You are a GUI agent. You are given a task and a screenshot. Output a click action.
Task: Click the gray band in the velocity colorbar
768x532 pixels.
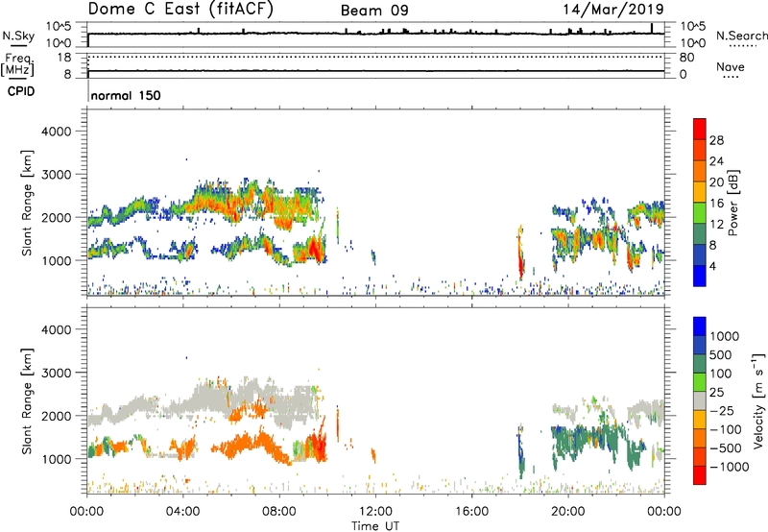click(x=700, y=400)
